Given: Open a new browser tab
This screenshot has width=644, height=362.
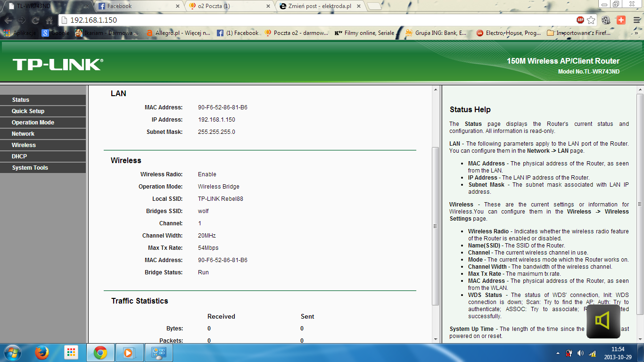Looking at the screenshot, I should pyautogui.click(x=374, y=6).
